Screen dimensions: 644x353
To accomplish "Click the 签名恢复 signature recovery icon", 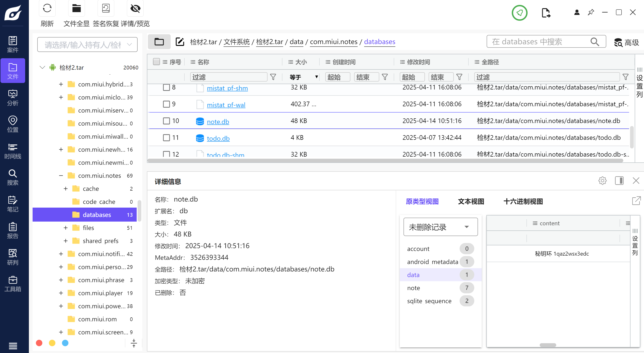I will tap(106, 8).
